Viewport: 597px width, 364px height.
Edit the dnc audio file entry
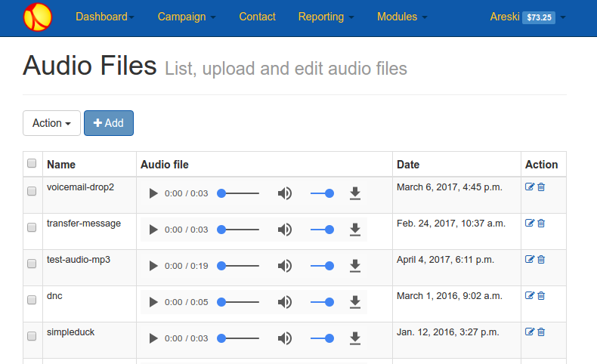tap(530, 295)
